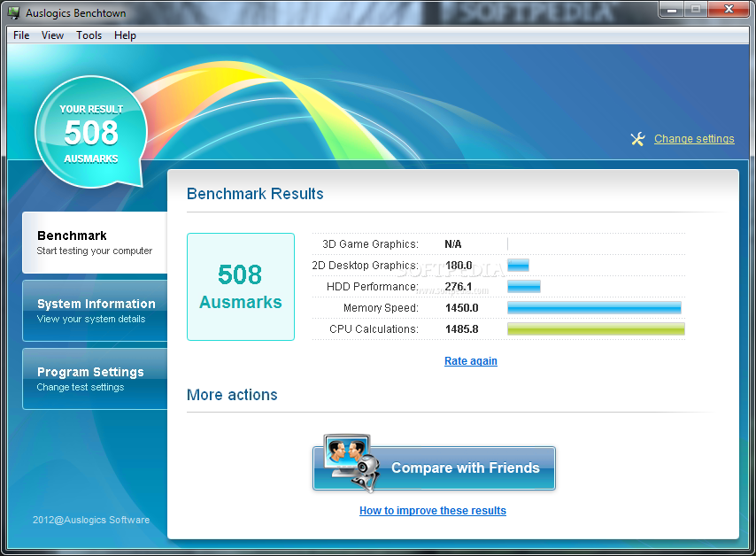The width and height of the screenshot is (756, 556).
Task: Click the wrench and screwdriver settings icon
Action: (637, 139)
